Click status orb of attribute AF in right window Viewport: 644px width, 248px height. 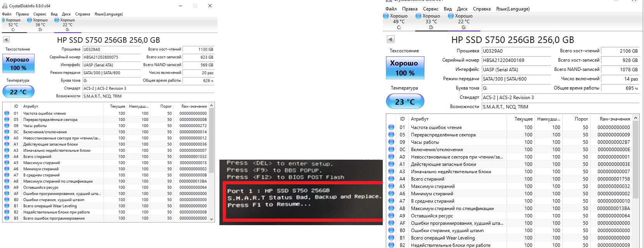(x=391, y=223)
